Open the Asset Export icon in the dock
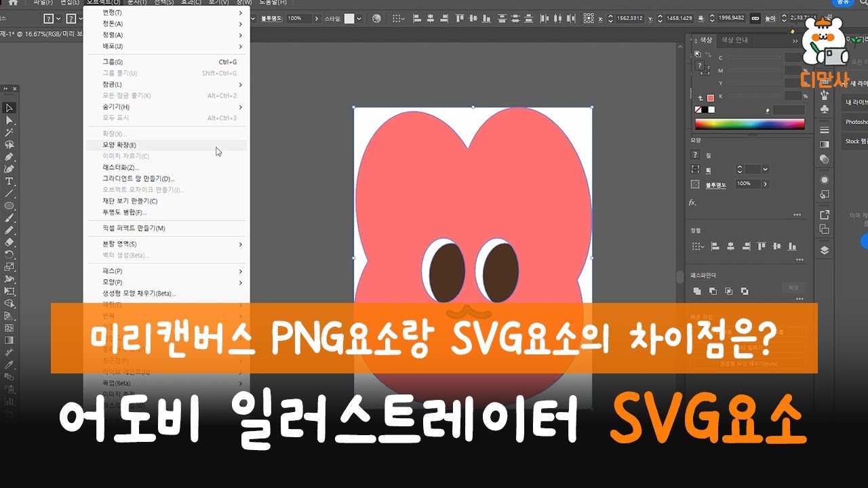Viewport: 868px width, 488px height. pyautogui.click(x=824, y=214)
